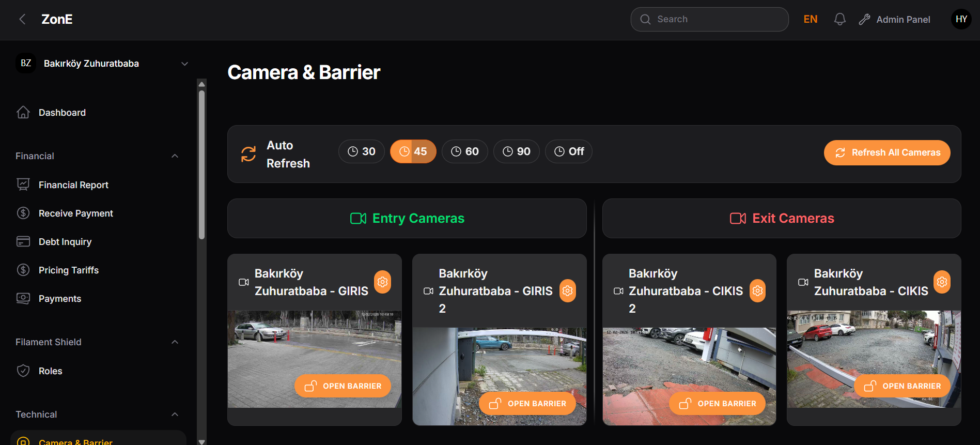This screenshot has width=980, height=445.
Task: Click the sidebar scrollbar thumb
Action: point(202,164)
